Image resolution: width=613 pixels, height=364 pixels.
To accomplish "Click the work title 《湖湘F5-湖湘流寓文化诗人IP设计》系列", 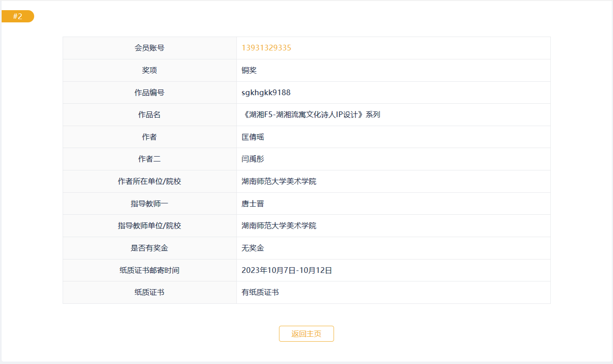I will pyautogui.click(x=311, y=115).
